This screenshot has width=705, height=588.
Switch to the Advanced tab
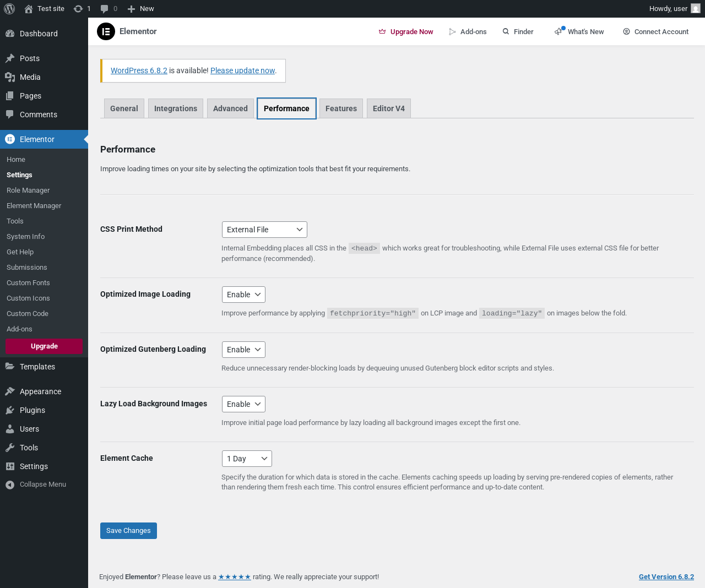point(230,108)
